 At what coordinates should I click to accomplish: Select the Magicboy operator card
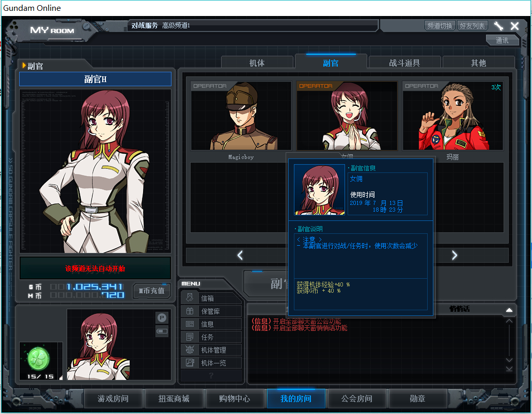[241, 116]
